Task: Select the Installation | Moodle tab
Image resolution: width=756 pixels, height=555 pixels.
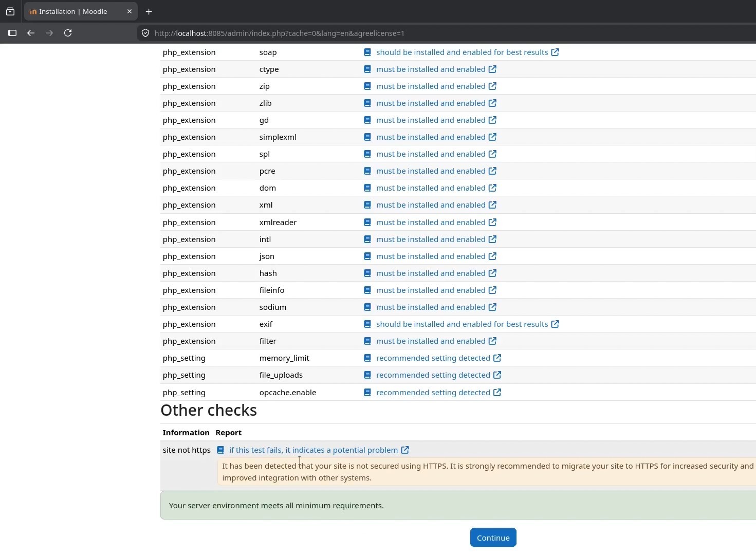Action: [x=80, y=11]
